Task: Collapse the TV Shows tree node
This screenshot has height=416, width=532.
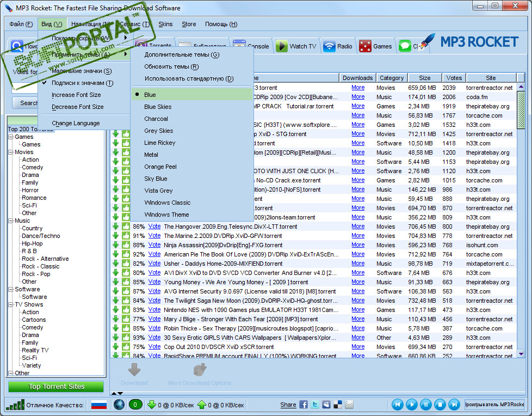Action: click(x=11, y=304)
